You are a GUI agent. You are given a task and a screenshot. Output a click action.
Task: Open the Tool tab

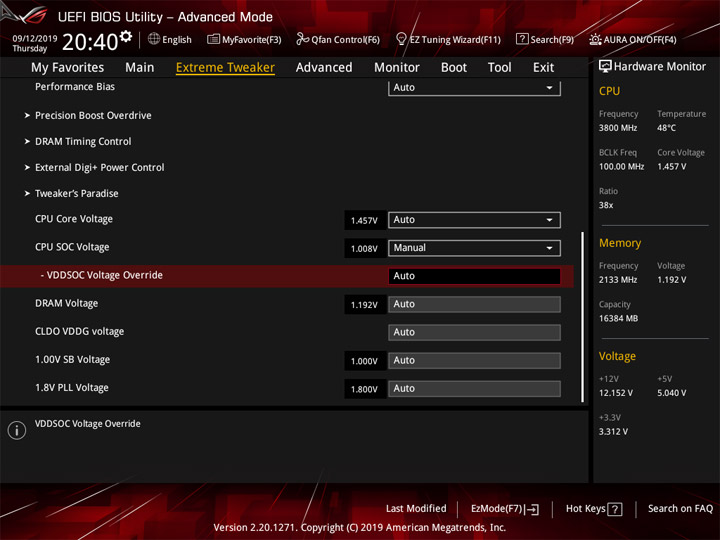point(500,68)
